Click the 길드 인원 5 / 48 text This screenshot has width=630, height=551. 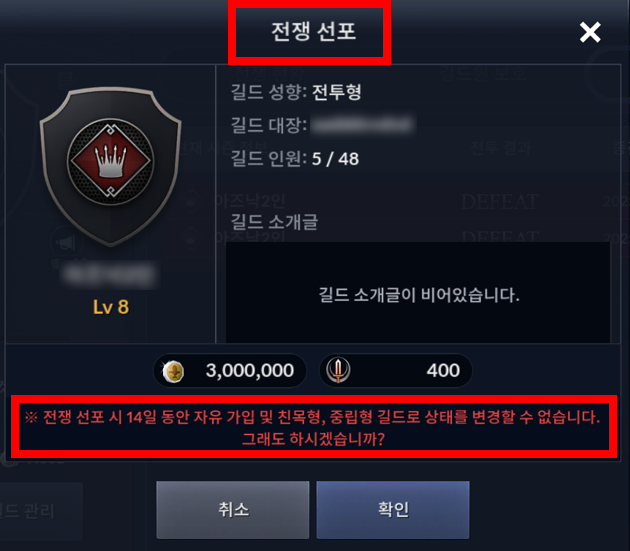[295, 159]
